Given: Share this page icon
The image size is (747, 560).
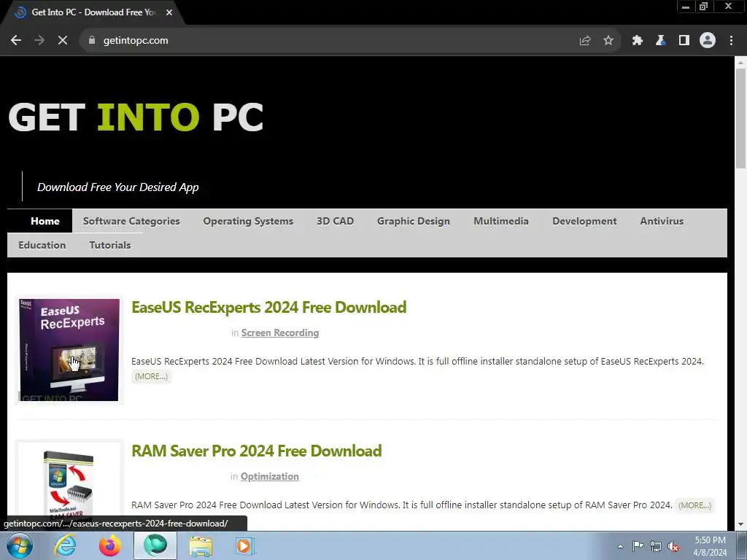Looking at the screenshot, I should [x=584, y=41].
